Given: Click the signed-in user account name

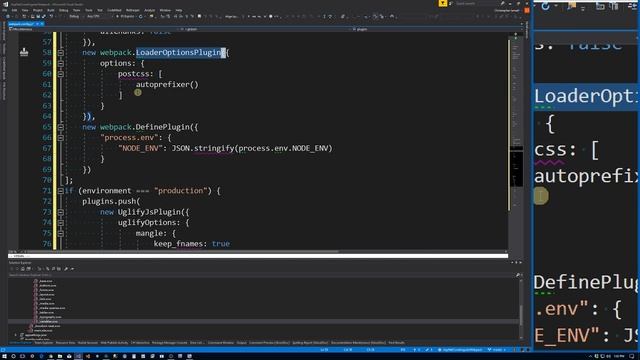Looking at the screenshot, I should (507, 11).
